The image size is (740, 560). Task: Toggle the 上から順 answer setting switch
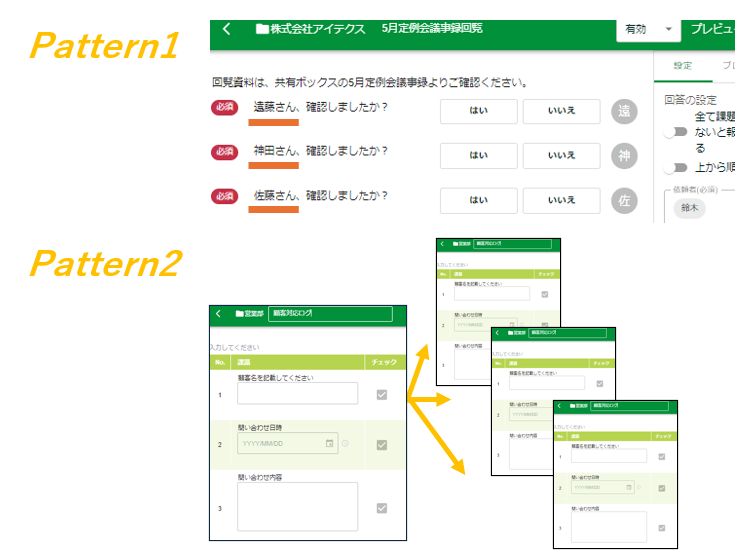(680, 167)
